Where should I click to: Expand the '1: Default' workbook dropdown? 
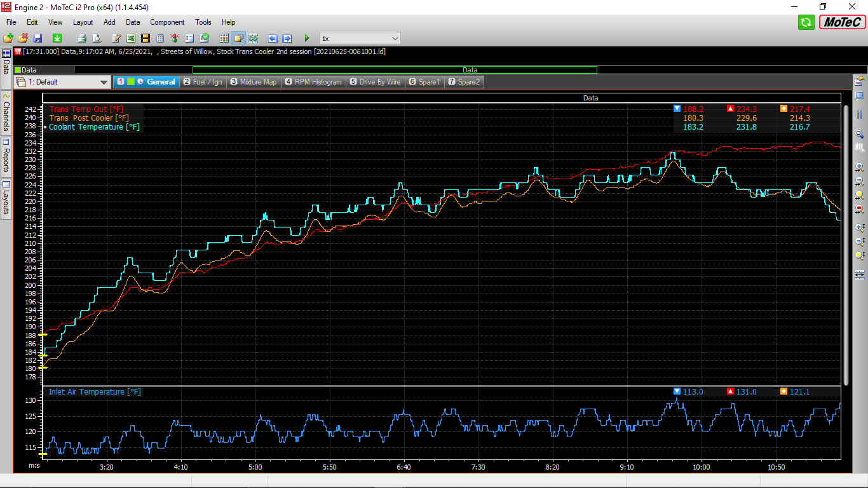104,82
